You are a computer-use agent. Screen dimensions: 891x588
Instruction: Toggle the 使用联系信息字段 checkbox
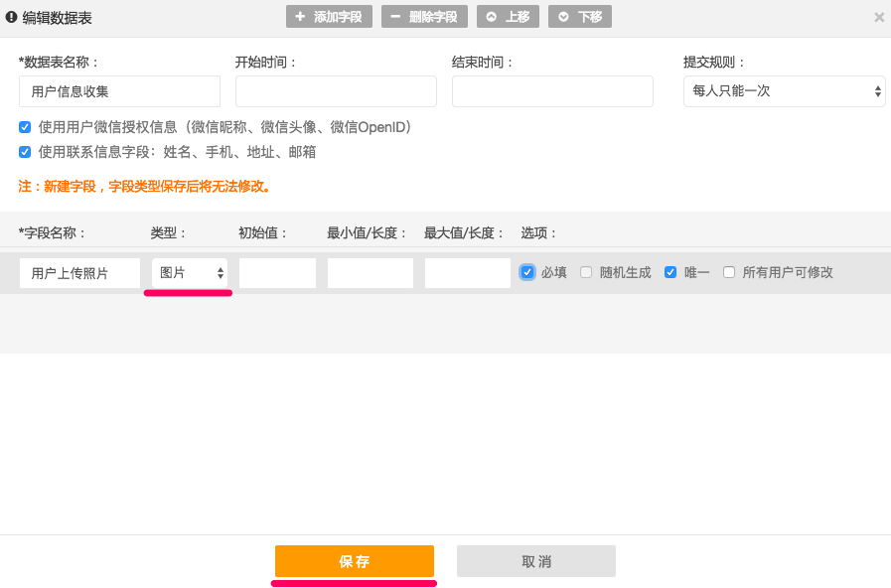(25, 152)
